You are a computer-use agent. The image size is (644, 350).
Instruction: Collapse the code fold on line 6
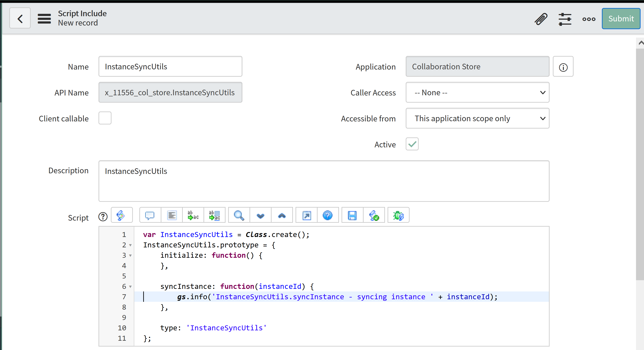tap(130, 287)
